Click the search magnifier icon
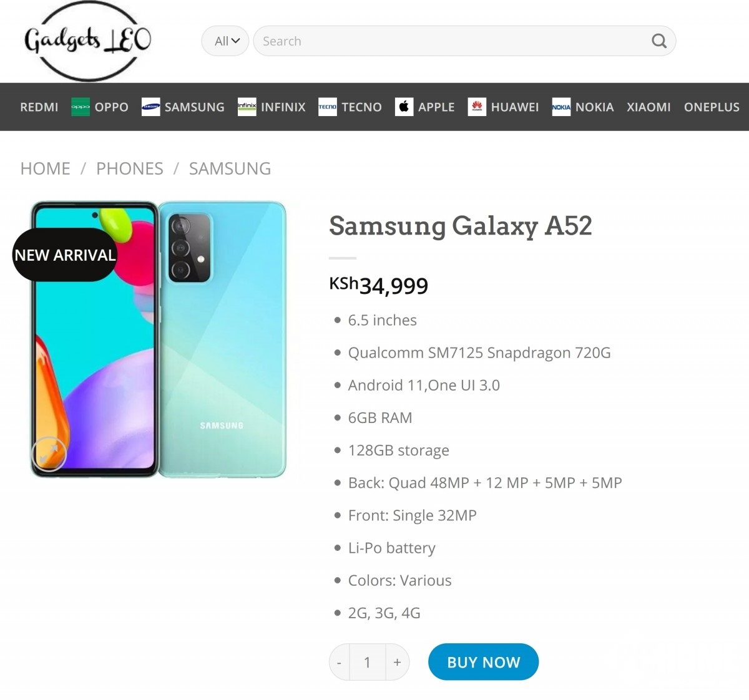 coord(658,41)
